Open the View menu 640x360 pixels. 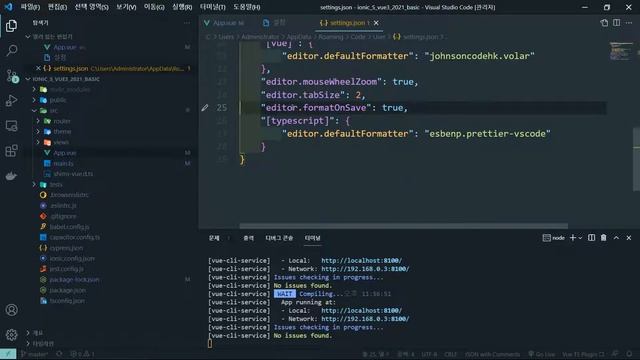click(126, 7)
